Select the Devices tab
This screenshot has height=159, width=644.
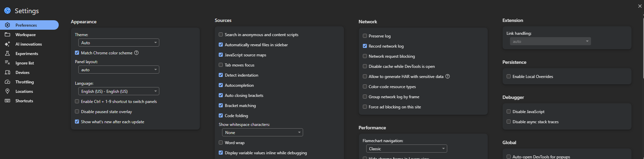[x=29, y=72]
